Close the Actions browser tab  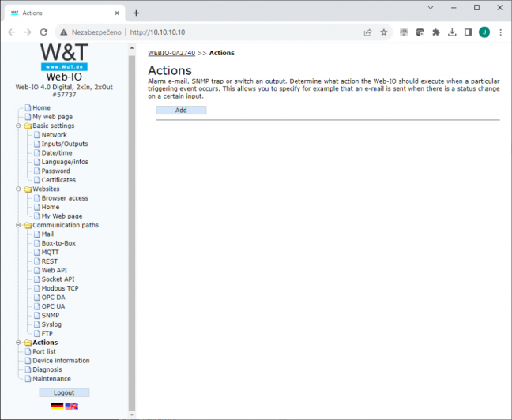[117, 13]
